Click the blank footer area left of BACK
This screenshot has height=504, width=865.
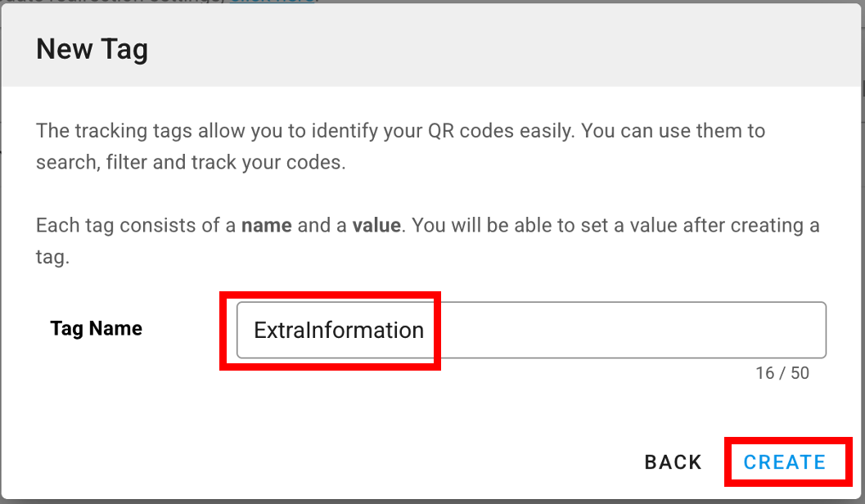pos(327,462)
